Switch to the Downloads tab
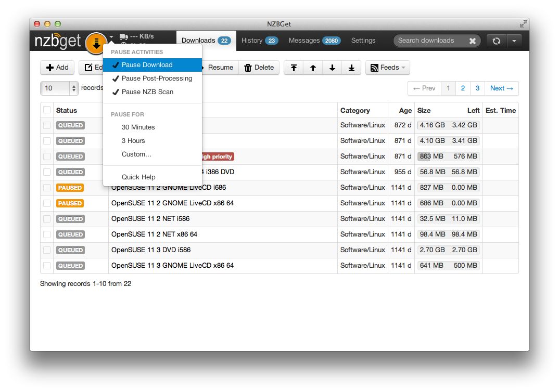 point(206,41)
